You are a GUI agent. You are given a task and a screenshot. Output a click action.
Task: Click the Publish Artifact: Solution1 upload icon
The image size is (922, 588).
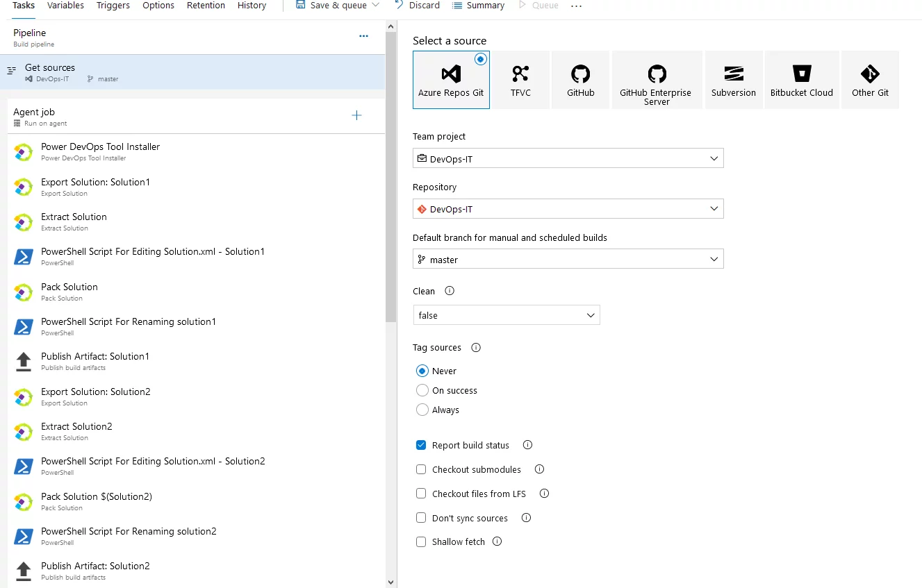coord(24,362)
